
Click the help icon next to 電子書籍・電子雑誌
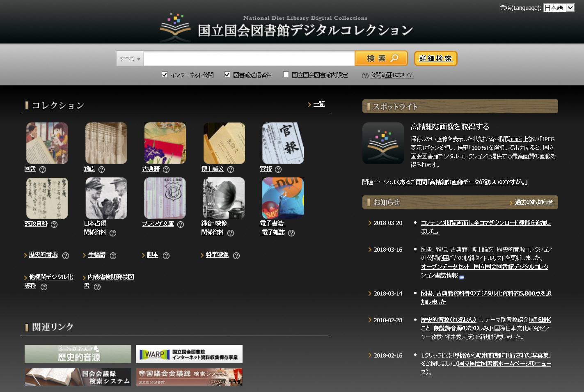[291, 233]
